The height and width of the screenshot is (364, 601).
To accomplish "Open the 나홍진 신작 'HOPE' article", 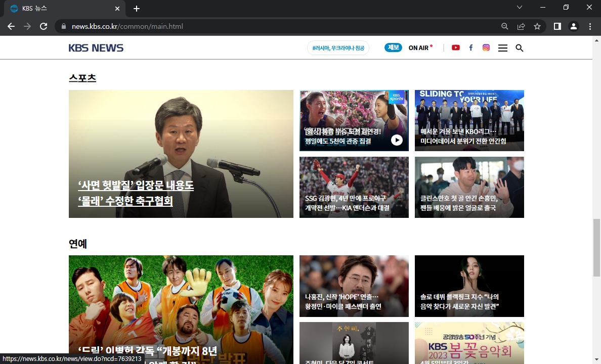I will 354,286.
